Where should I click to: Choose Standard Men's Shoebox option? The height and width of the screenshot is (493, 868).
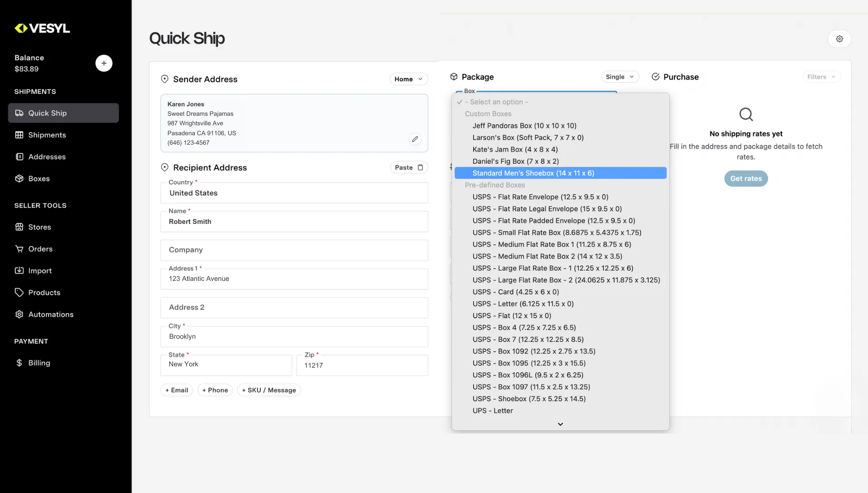pos(561,173)
